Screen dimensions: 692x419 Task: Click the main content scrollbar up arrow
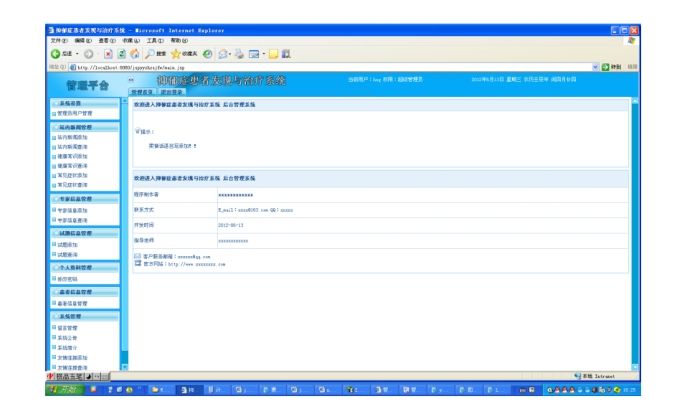[x=635, y=101]
